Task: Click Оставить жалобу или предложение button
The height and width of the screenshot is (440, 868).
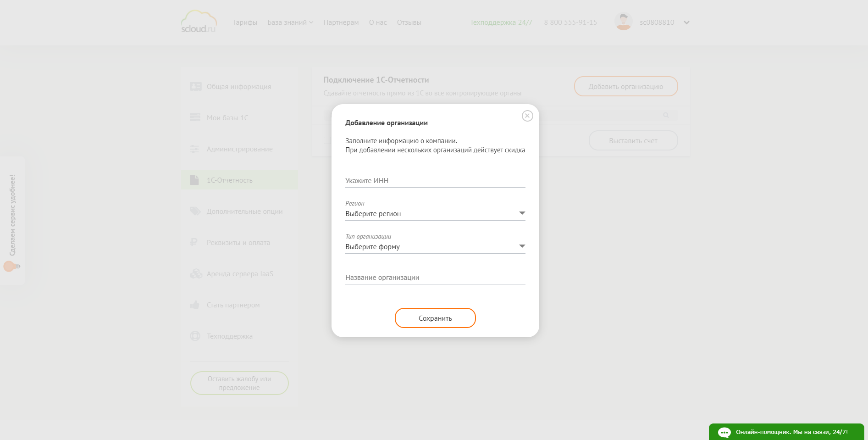Action: click(239, 383)
